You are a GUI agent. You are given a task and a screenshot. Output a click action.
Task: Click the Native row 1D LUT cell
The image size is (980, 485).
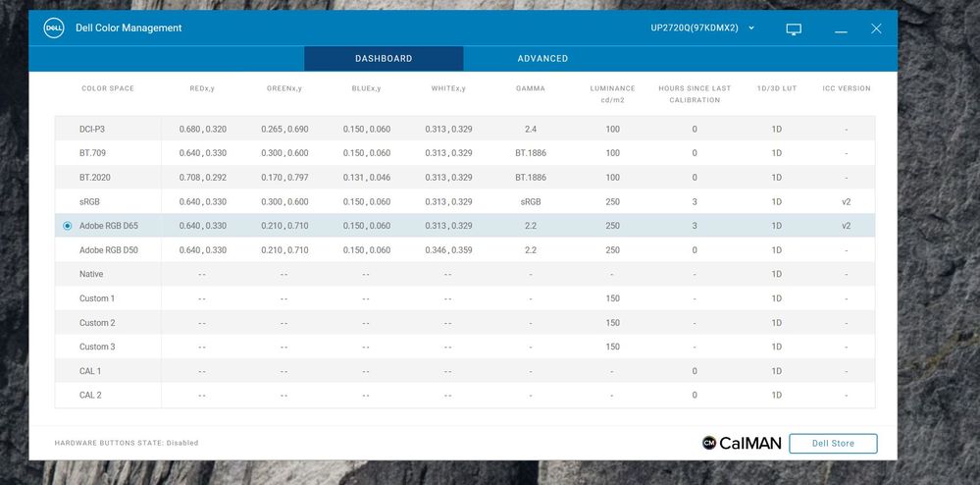tap(776, 274)
